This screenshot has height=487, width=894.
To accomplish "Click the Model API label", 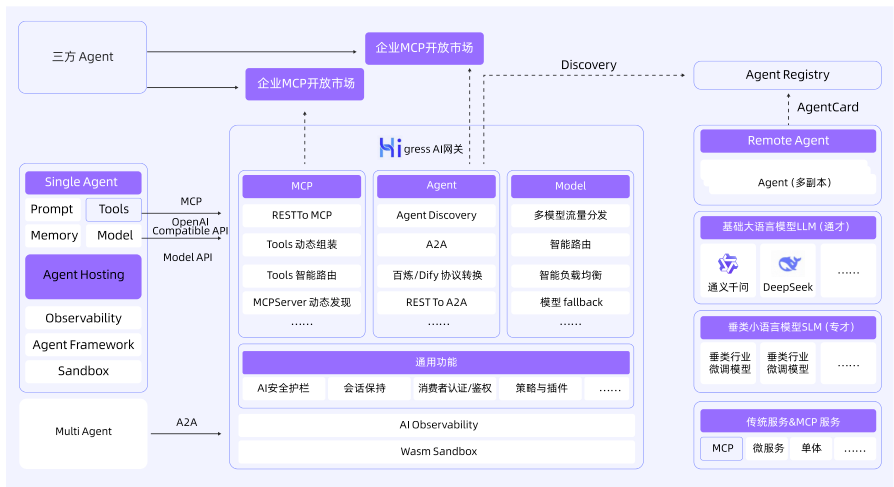I will pyautogui.click(x=188, y=258).
